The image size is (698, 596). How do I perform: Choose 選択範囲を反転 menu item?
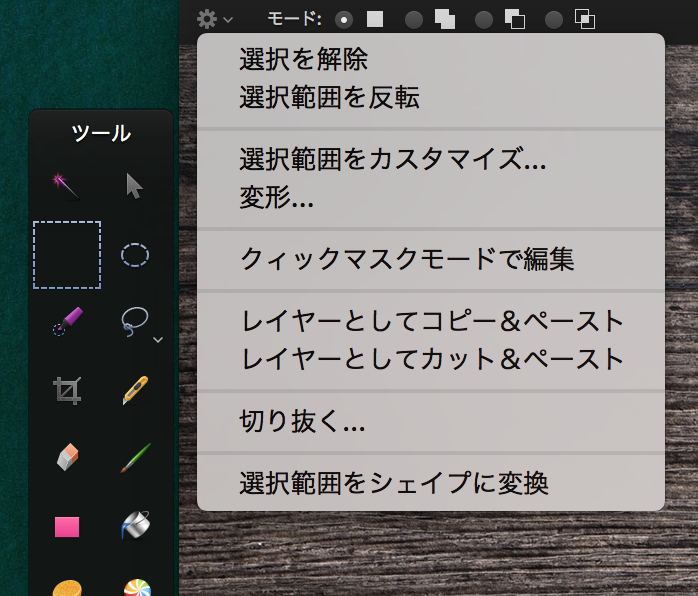click(x=329, y=98)
